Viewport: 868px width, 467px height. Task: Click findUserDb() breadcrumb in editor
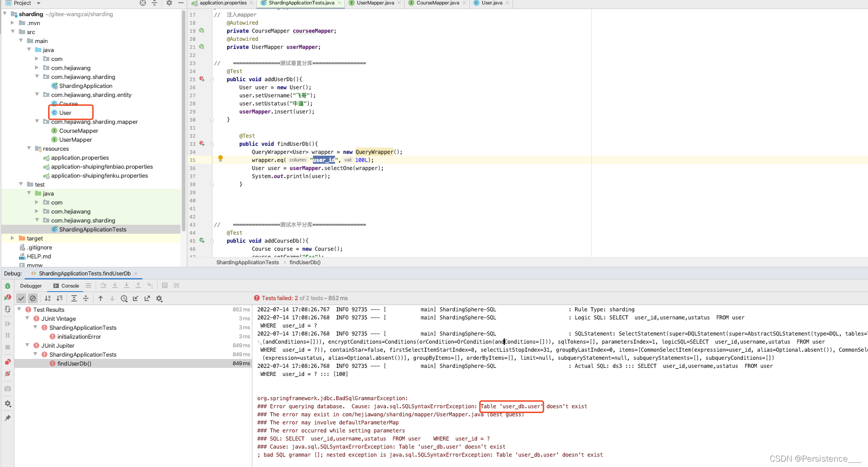(x=305, y=262)
